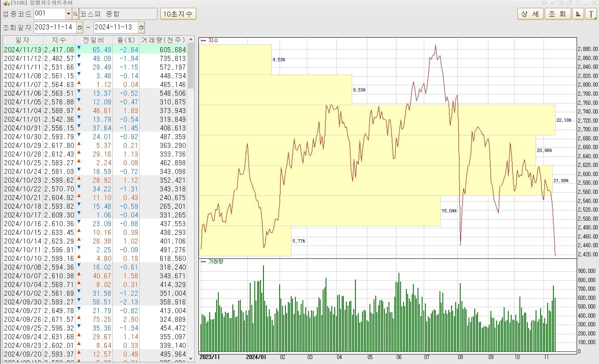Click the 2024/11/11 date cell

[x=23, y=67]
